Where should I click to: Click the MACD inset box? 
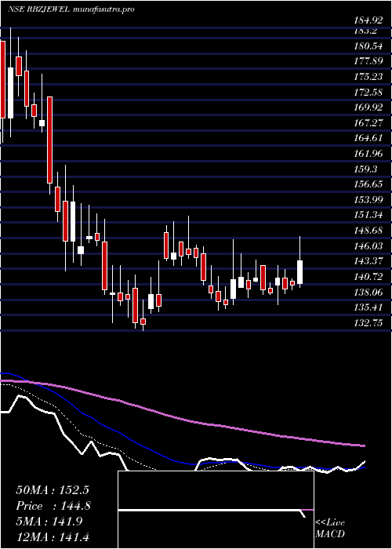tap(216, 510)
